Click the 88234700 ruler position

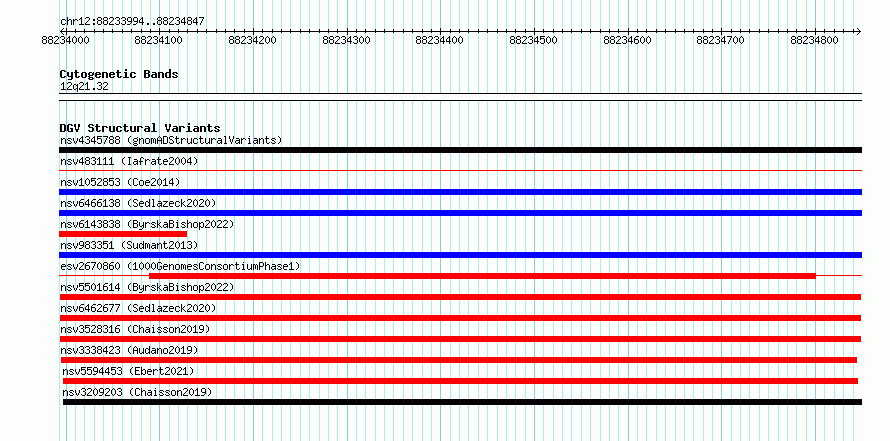(721, 41)
